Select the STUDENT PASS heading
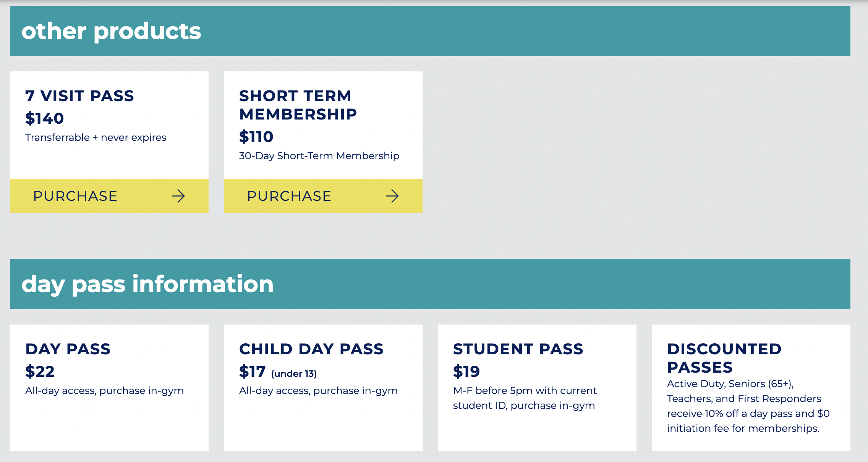Viewport: 868px width, 462px height. point(518,349)
